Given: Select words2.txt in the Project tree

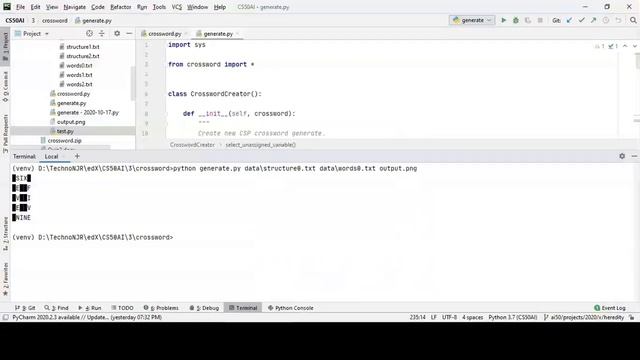Looking at the screenshot, I should pyautogui.click(x=79, y=84).
